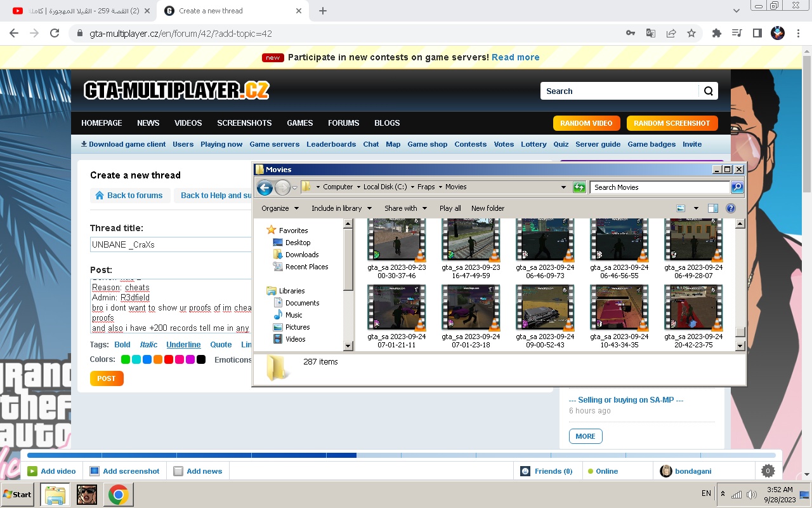Click Back to forums link
This screenshot has height=508, width=812.
click(129, 195)
